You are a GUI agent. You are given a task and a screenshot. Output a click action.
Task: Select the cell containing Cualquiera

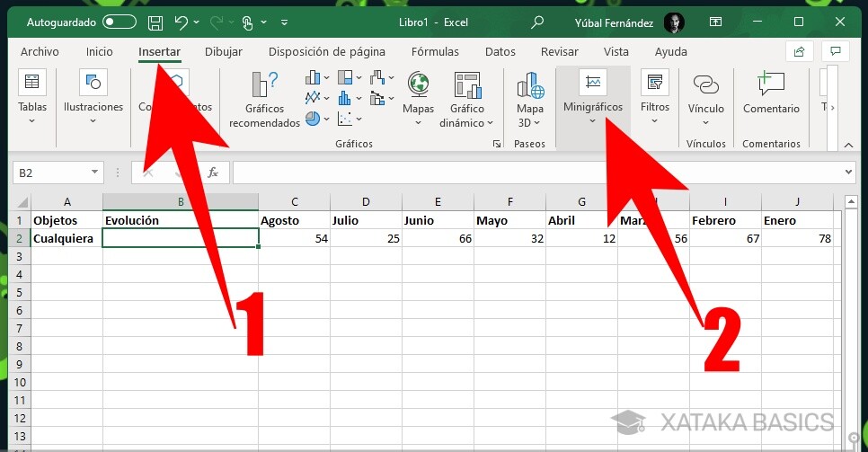coord(66,239)
